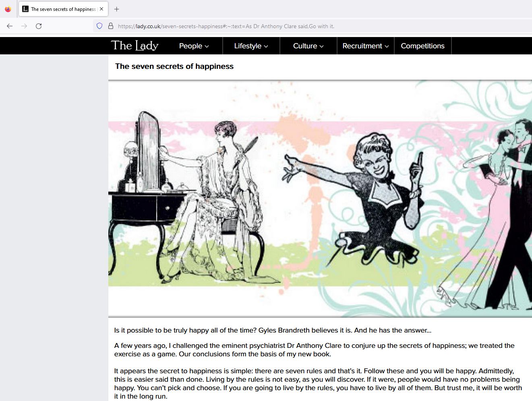This screenshot has height=401, width=532.
Task: Click the browser forward arrow
Action: point(24,26)
